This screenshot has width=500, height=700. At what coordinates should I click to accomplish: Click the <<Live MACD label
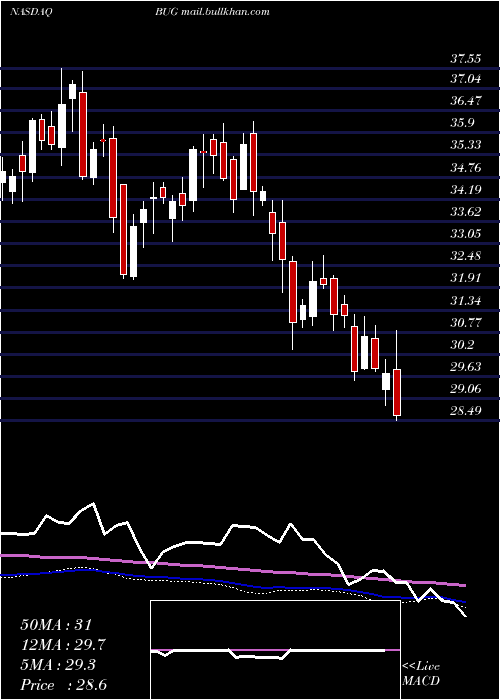tap(421, 674)
